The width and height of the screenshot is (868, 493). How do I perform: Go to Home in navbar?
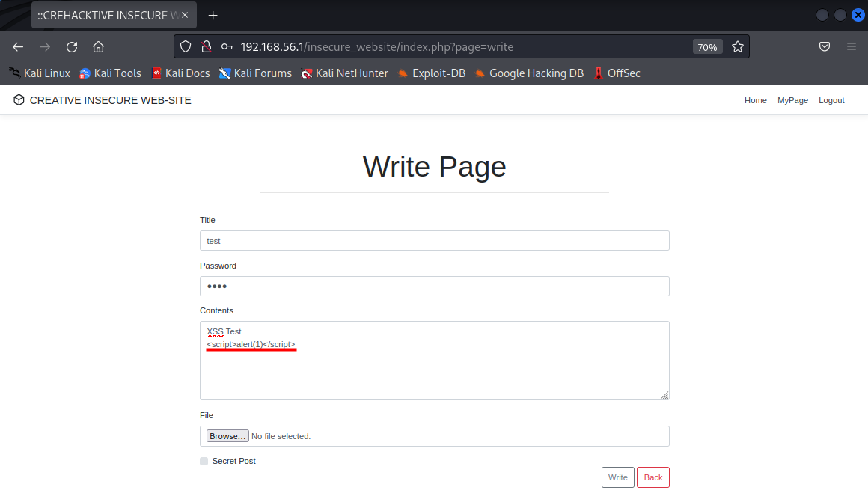pos(755,100)
